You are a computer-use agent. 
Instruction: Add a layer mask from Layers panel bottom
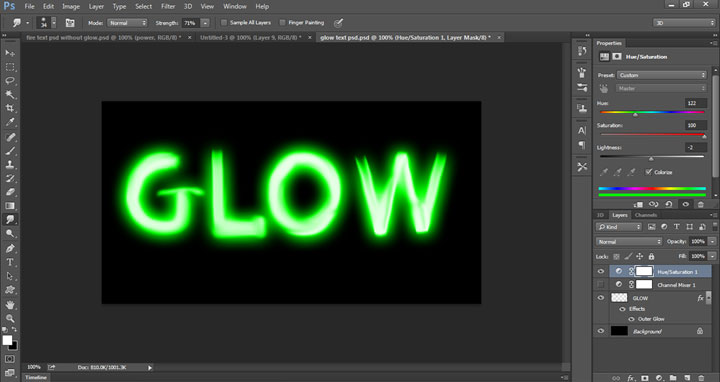[x=645, y=378]
